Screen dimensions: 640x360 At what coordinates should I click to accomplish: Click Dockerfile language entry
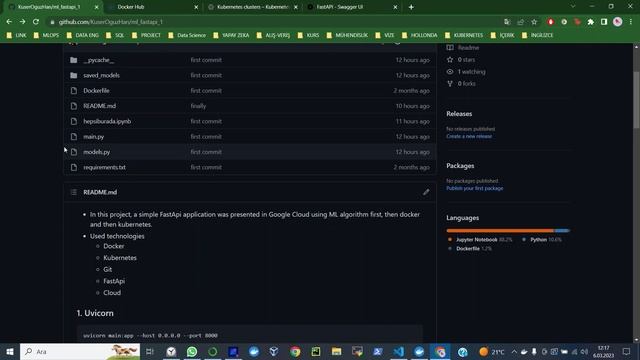tap(470, 249)
